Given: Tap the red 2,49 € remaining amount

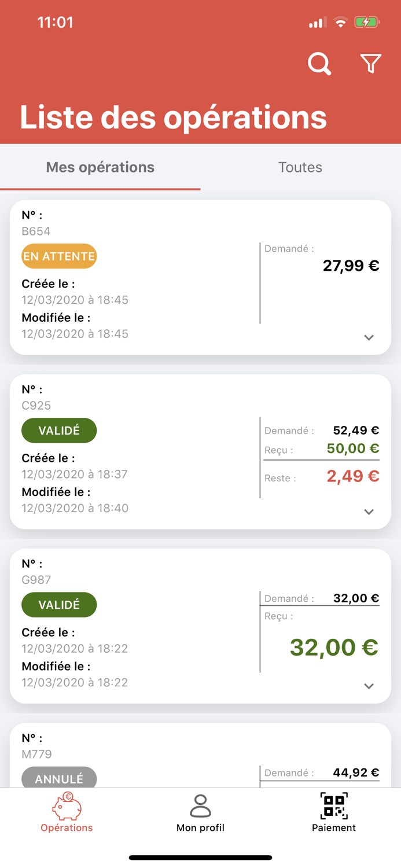Looking at the screenshot, I should point(352,476).
